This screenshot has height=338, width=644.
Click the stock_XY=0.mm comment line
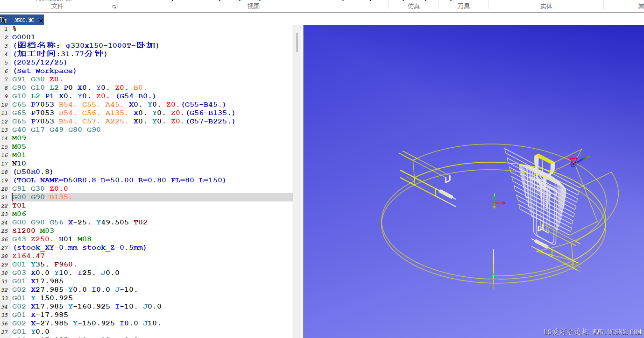pyautogui.click(x=79, y=248)
